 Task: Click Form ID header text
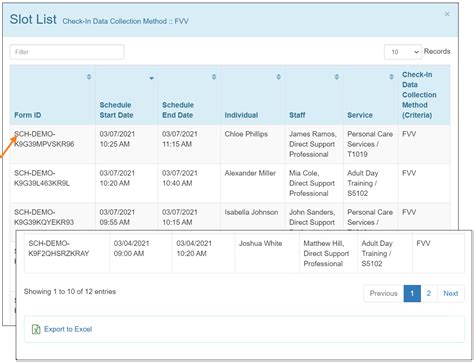(28, 115)
